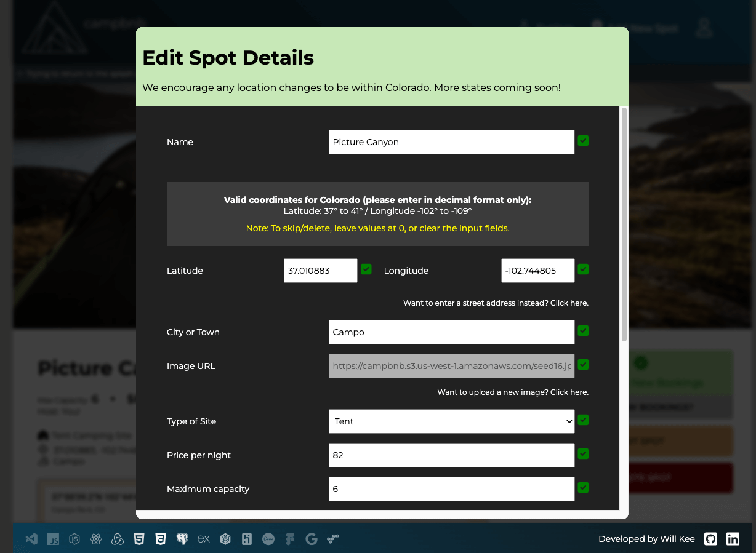Image resolution: width=756 pixels, height=553 pixels.
Task: Open the developer's LinkedIn profile icon
Action: (x=733, y=539)
